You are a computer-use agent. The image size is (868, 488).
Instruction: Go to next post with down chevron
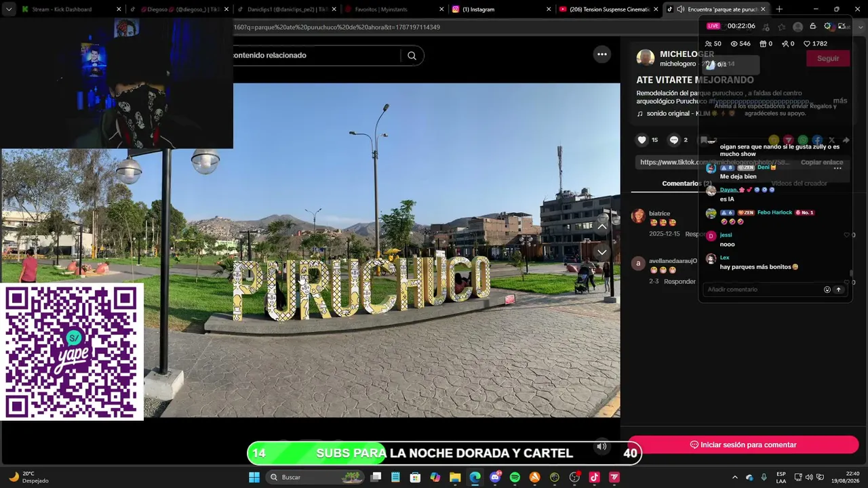click(x=601, y=252)
